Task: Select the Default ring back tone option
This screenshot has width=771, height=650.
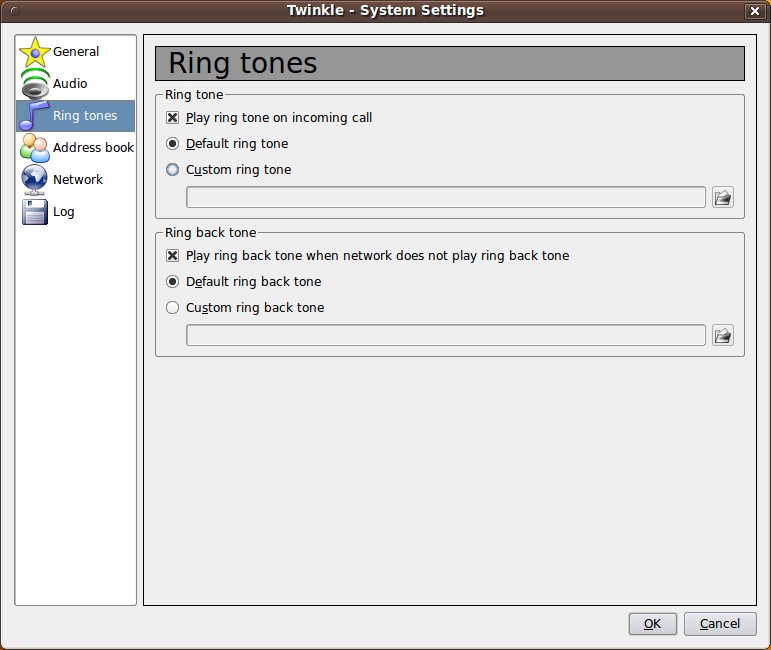Action: point(173,282)
